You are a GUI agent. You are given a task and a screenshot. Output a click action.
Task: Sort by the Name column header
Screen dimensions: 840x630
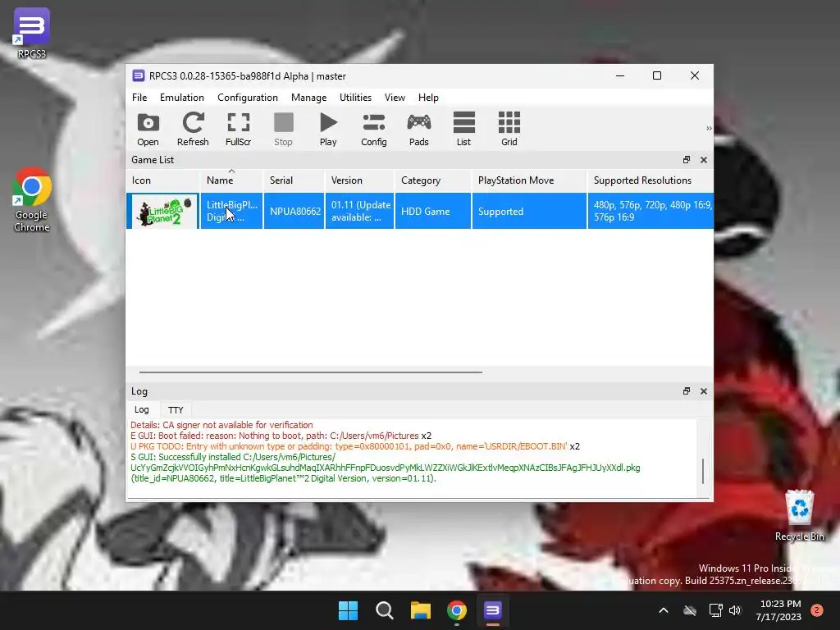(231, 180)
